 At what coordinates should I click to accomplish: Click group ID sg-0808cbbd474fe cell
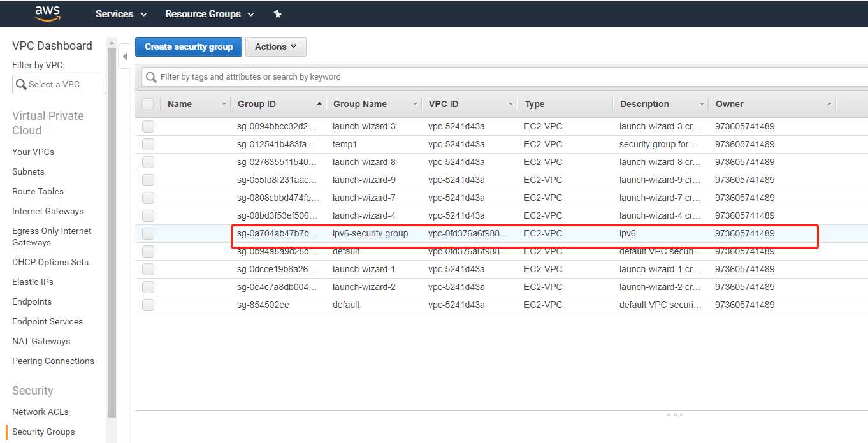coord(277,198)
